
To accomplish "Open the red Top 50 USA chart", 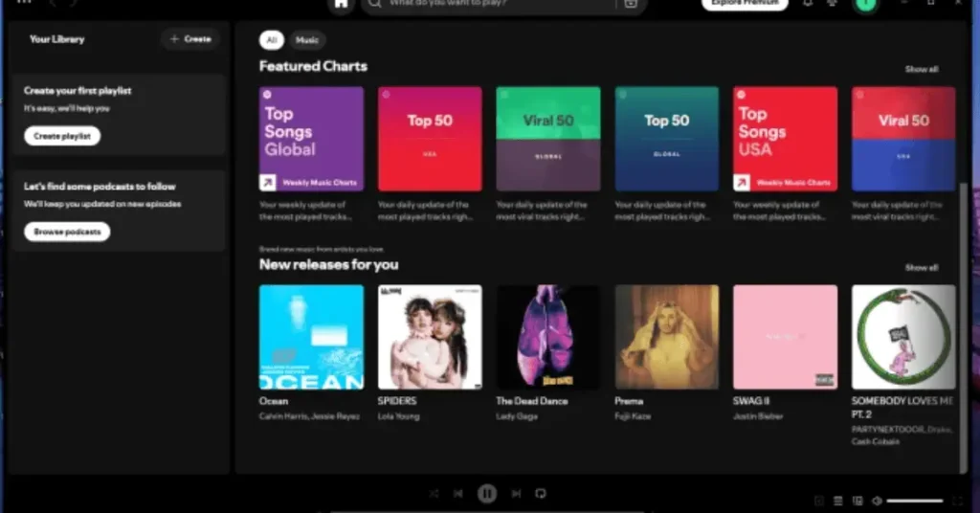I will [x=430, y=139].
